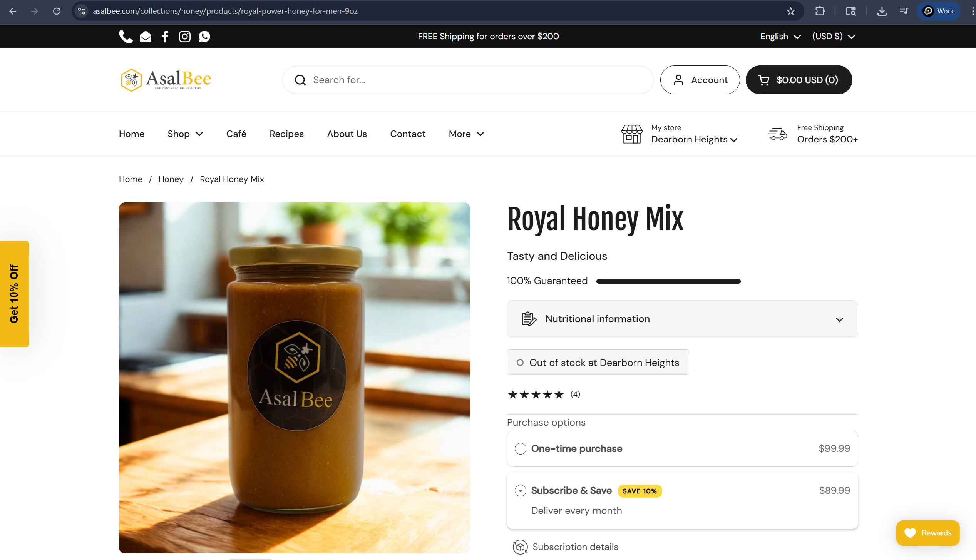Image resolution: width=976 pixels, height=560 pixels.
Task: Click the phone icon in top bar
Action: tap(126, 37)
